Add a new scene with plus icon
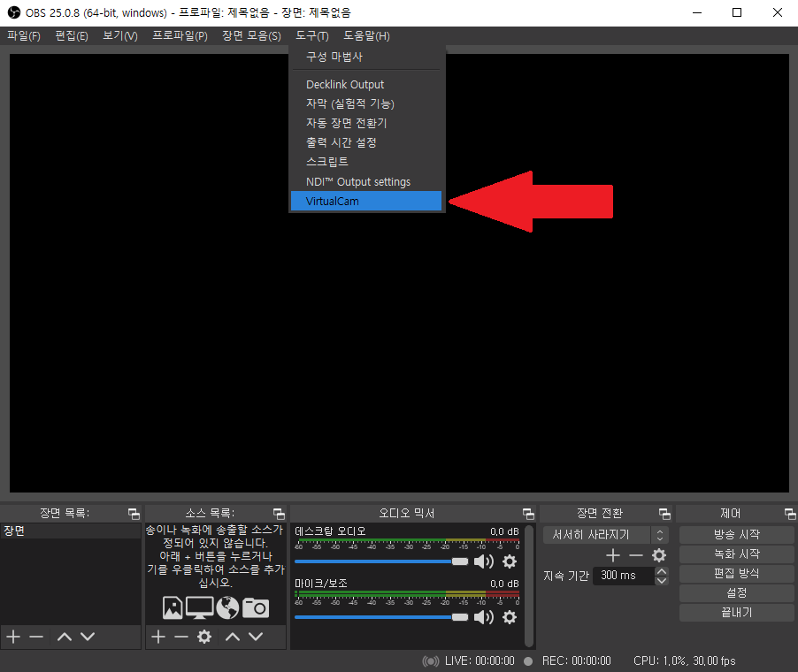This screenshot has width=798, height=672. click(x=13, y=637)
